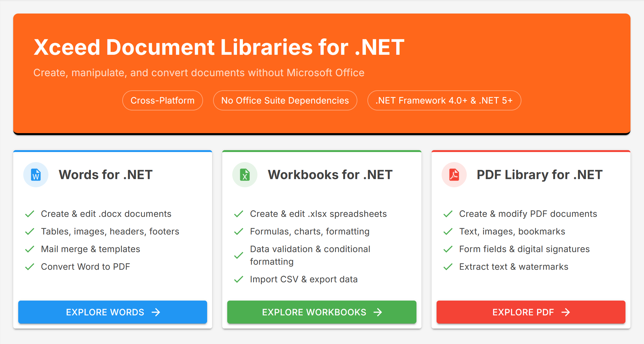Select the Cross-Platform chip

click(x=162, y=100)
